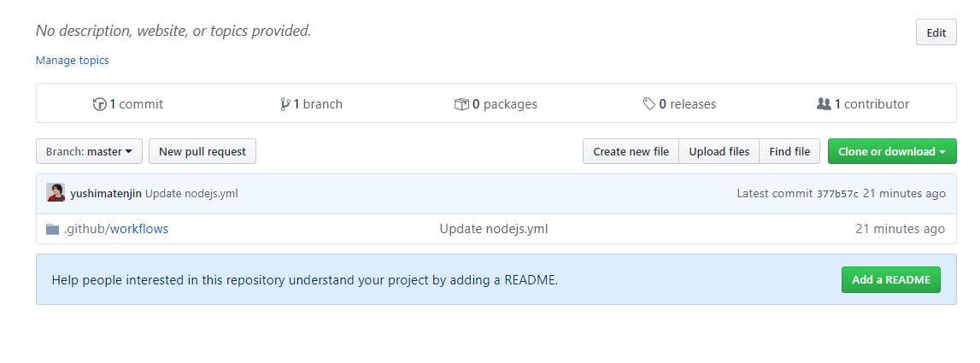Click the commit history clock icon
The width and height of the screenshot is (980, 363).
coord(100,104)
